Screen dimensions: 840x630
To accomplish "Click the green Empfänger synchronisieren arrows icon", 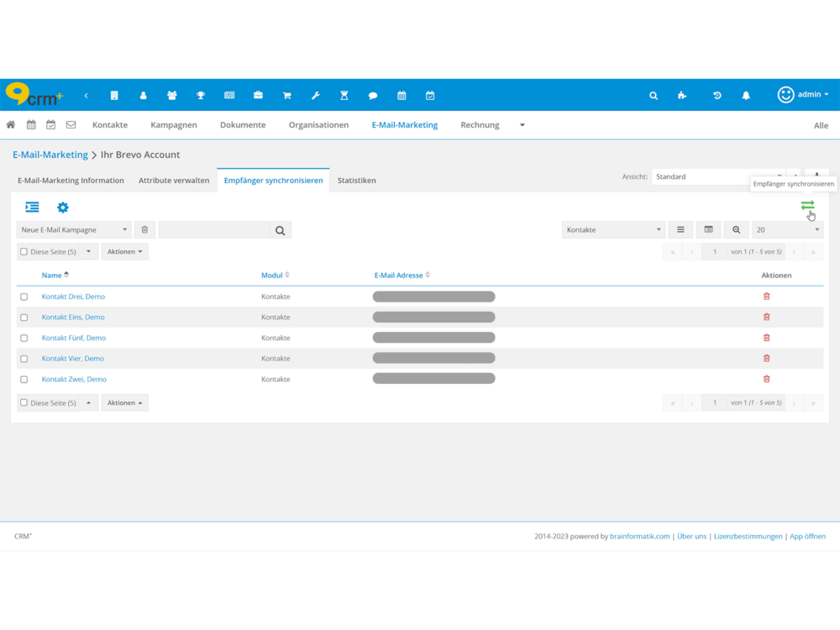I will coord(807,206).
